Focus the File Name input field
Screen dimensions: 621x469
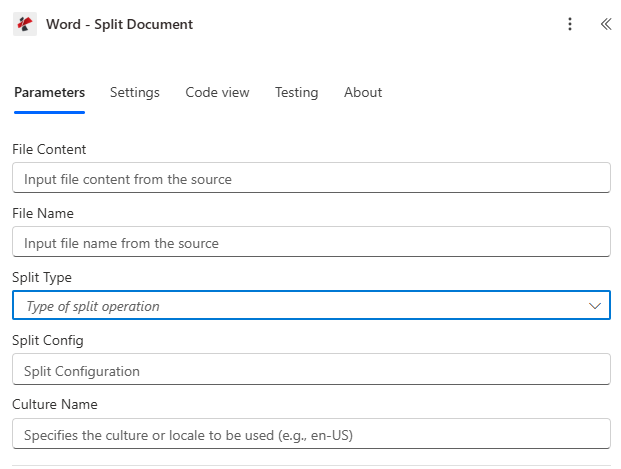click(x=311, y=242)
